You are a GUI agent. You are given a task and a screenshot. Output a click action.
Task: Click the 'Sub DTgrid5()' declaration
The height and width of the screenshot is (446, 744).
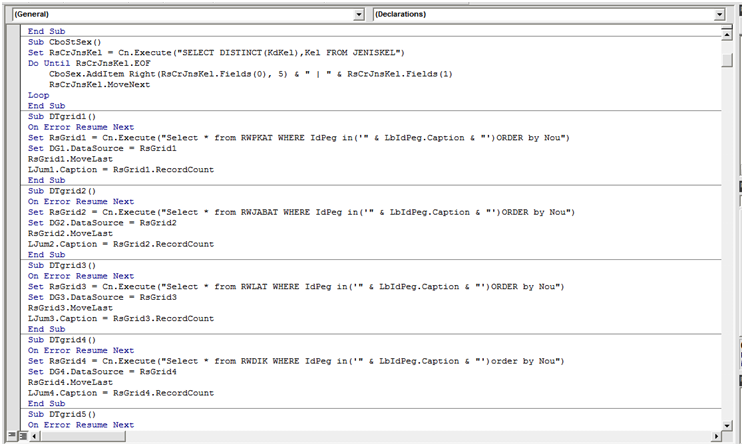(x=62, y=414)
